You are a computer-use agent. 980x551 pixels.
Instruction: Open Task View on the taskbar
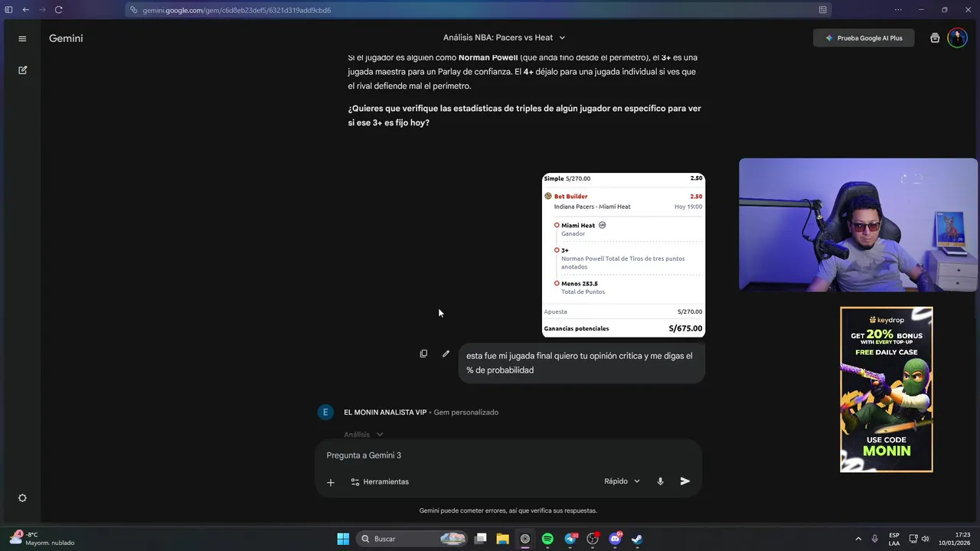click(481, 539)
